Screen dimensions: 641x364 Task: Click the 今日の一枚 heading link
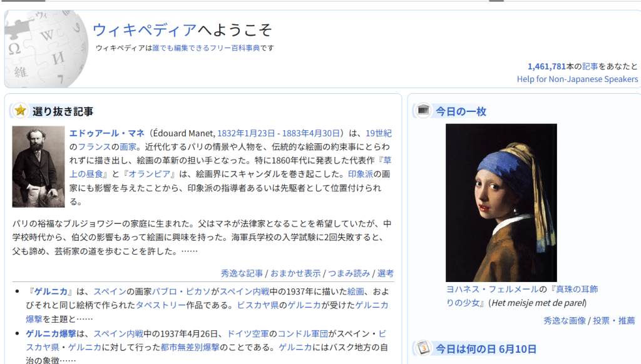coord(461,111)
